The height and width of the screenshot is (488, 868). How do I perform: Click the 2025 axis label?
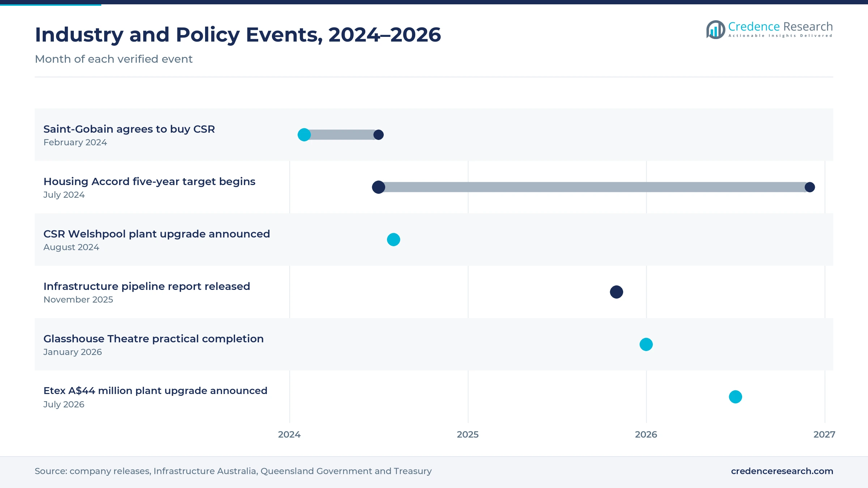point(468,435)
